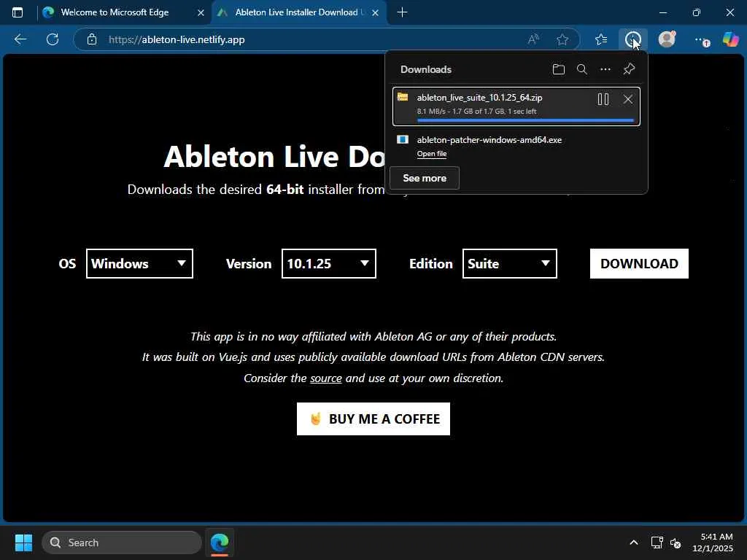The width and height of the screenshot is (747, 560).
Task: Select the Ableton Live page heading
Action: coord(274,156)
